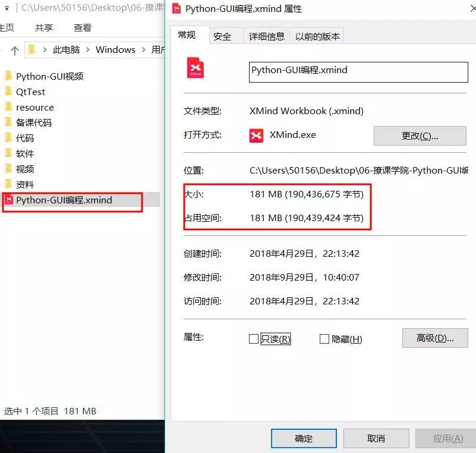Expand chevron after Windows in address bar

[x=144, y=49]
